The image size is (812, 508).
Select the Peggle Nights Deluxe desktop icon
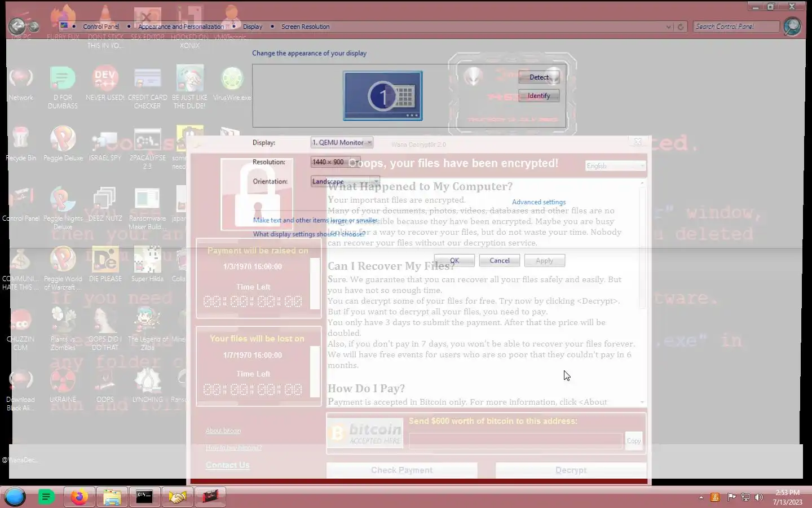[x=63, y=208]
